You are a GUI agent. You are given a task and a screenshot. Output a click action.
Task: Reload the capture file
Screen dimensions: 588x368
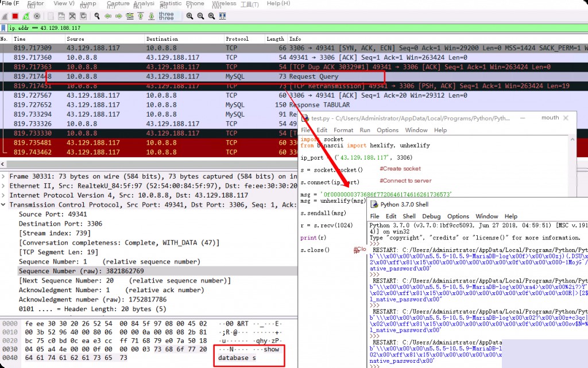[x=83, y=16]
